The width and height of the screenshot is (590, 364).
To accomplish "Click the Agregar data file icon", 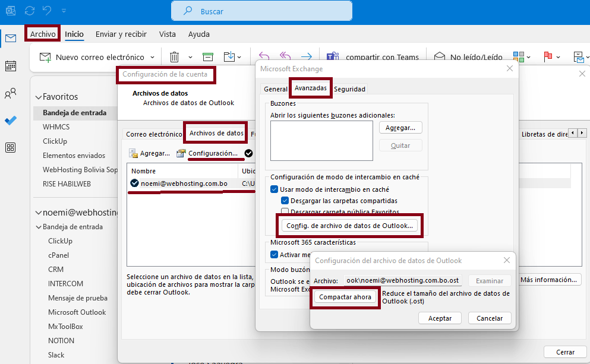I will coord(133,153).
